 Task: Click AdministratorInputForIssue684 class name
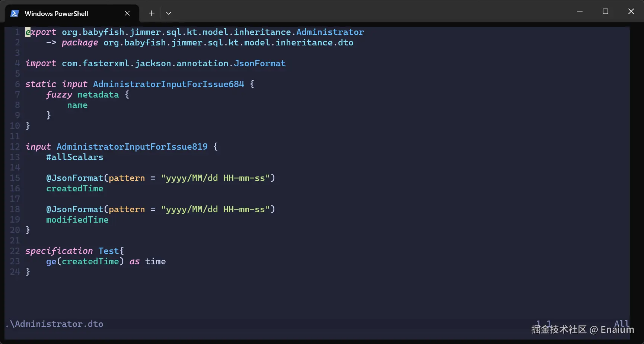(169, 85)
